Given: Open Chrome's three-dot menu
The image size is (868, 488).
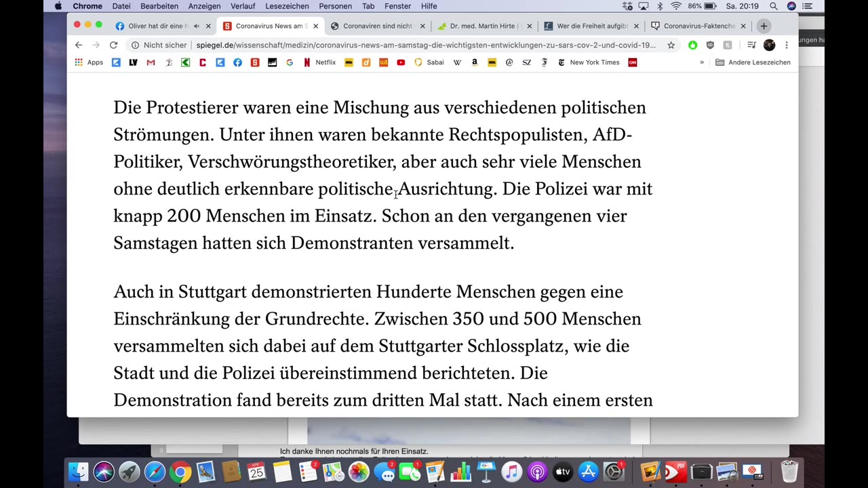Looking at the screenshot, I should 787,45.
